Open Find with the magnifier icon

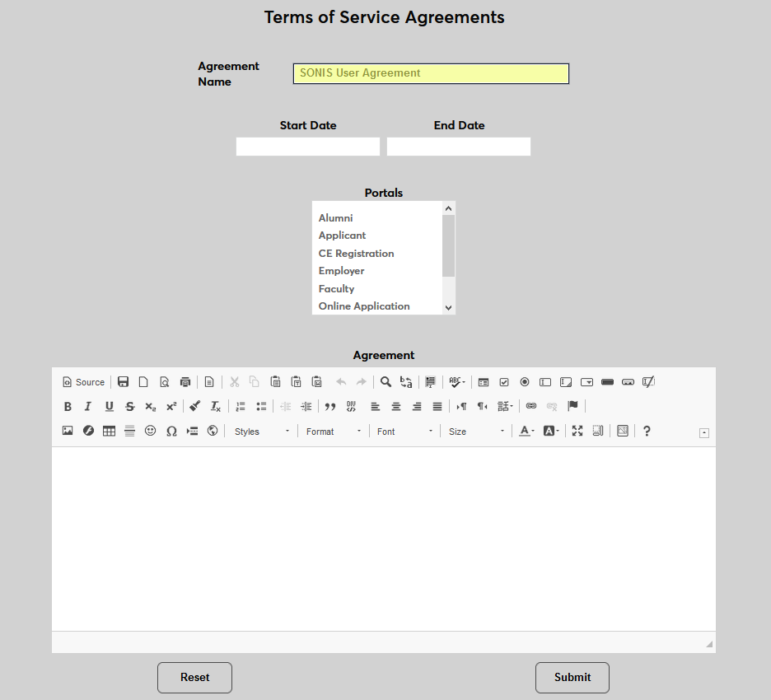pos(386,382)
